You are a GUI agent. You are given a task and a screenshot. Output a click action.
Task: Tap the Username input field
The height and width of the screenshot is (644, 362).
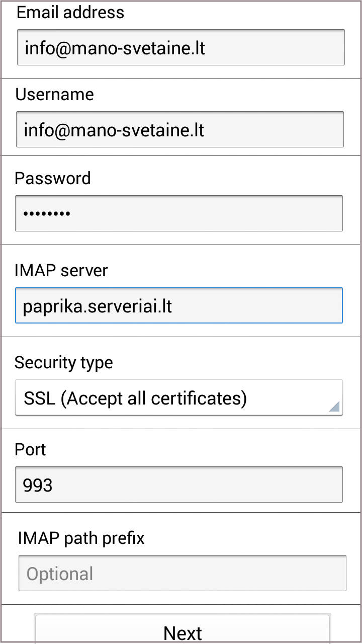coord(179,130)
